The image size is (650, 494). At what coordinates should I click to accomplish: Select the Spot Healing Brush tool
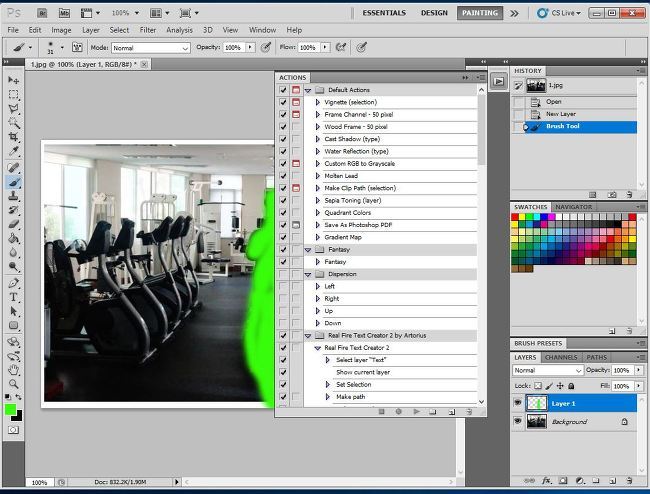click(13, 167)
